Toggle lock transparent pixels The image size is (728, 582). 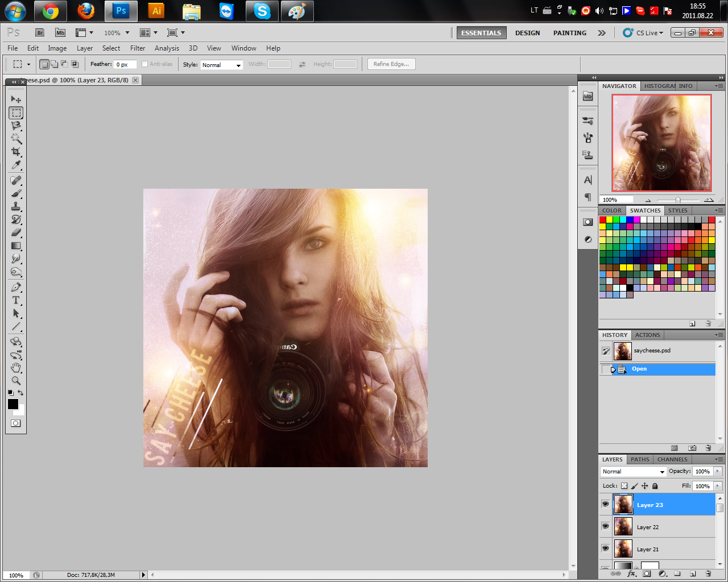(x=624, y=486)
